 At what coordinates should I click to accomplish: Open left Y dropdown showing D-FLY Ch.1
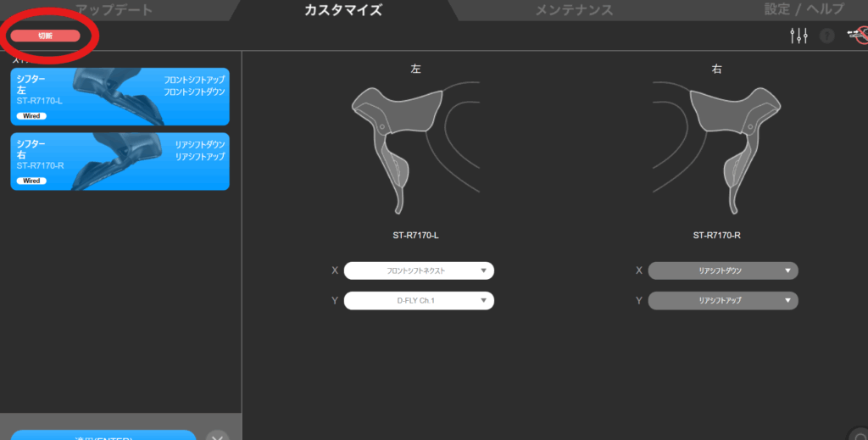419,300
